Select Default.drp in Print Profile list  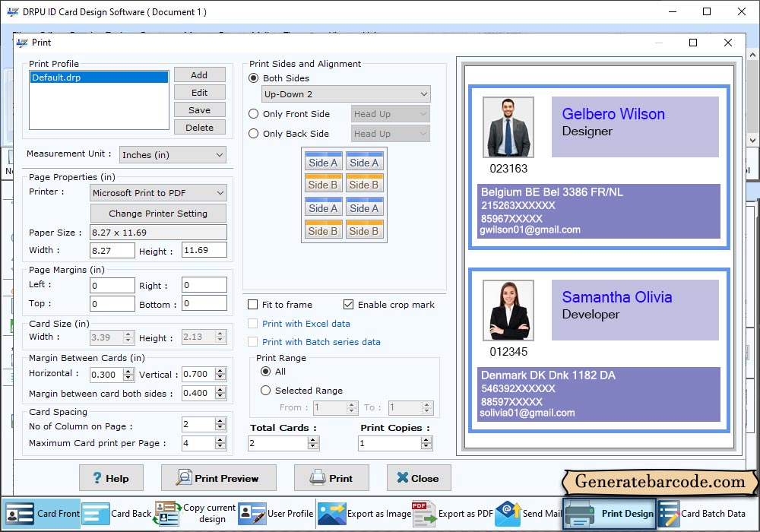[99, 78]
